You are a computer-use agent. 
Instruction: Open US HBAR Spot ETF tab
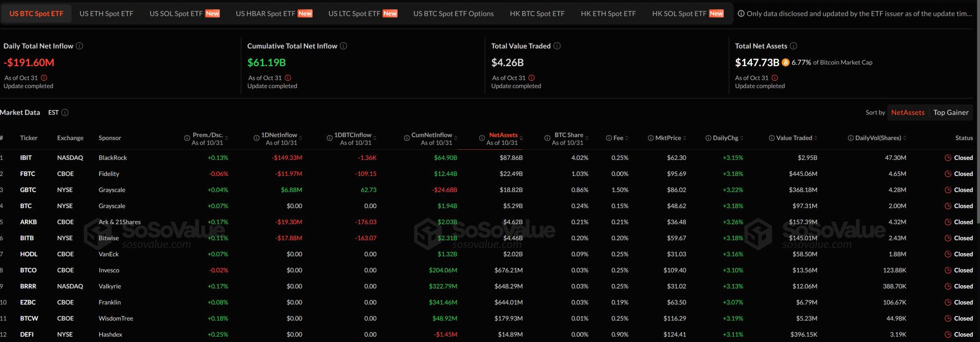point(274,13)
